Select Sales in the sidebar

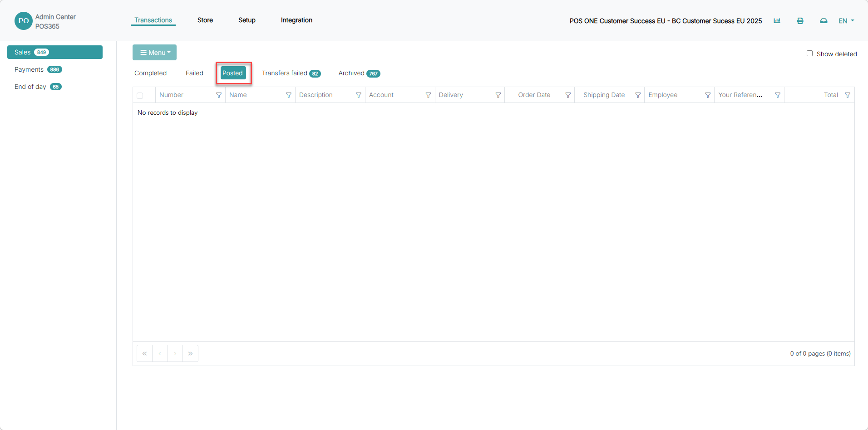[55, 52]
